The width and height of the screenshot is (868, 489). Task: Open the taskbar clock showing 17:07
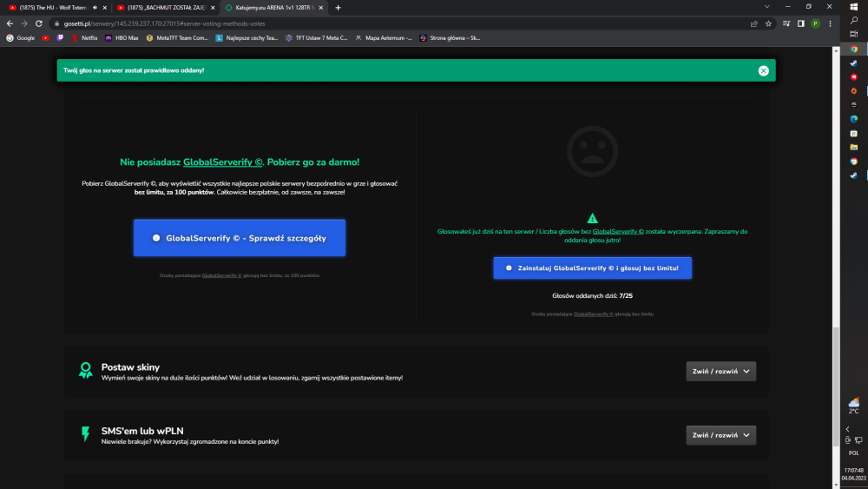tap(854, 474)
